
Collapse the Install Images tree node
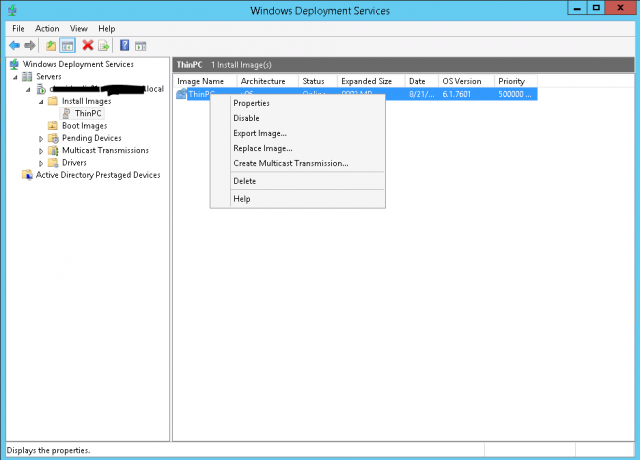41,101
